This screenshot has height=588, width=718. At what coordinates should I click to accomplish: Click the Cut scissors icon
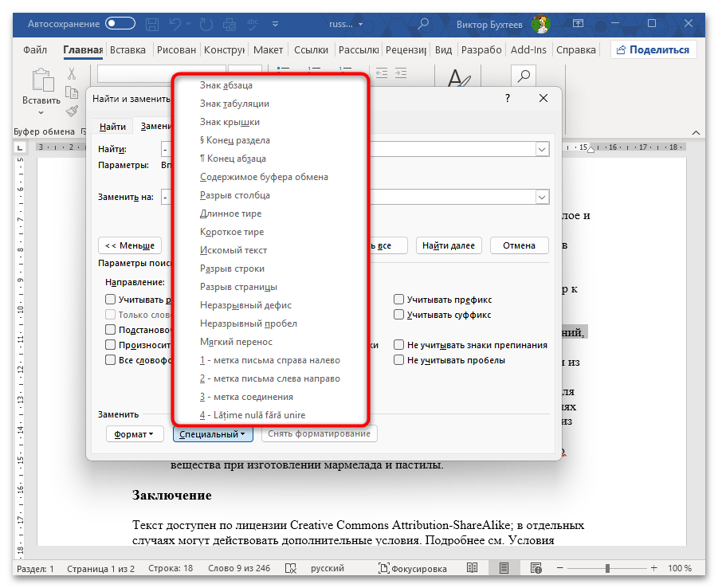coord(72,74)
